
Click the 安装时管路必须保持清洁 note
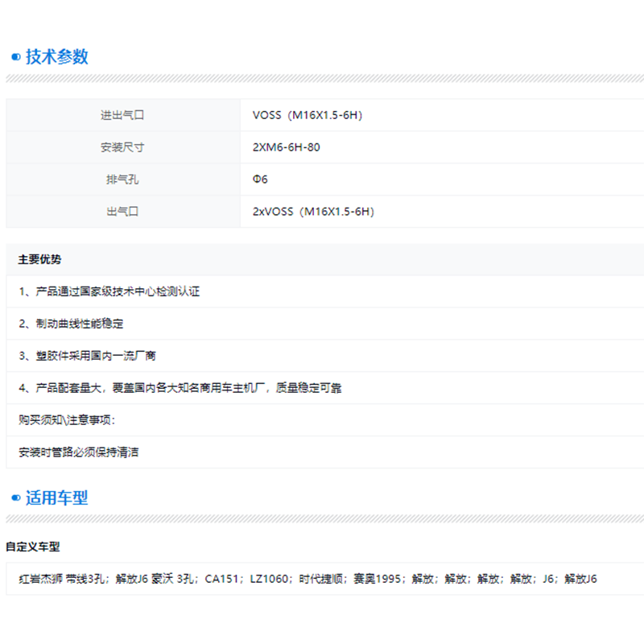78,452
